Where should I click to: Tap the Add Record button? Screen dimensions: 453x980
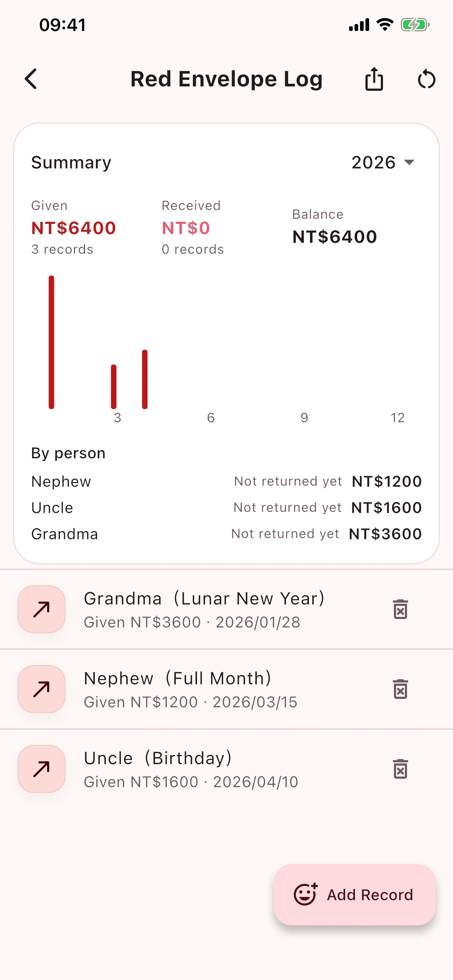[355, 894]
